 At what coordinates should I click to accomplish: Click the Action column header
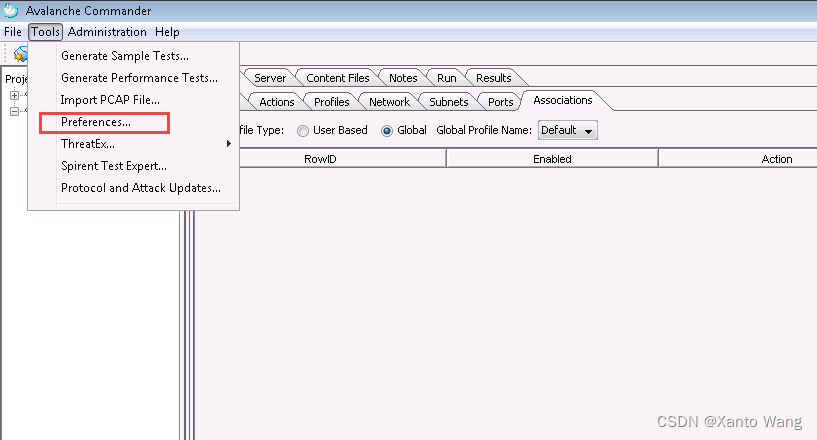pos(776,159)
